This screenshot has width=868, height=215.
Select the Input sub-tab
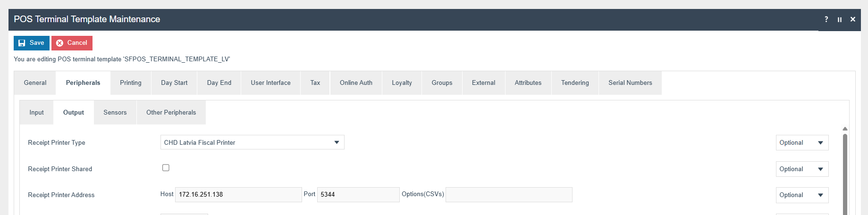[x=36, y=113]
